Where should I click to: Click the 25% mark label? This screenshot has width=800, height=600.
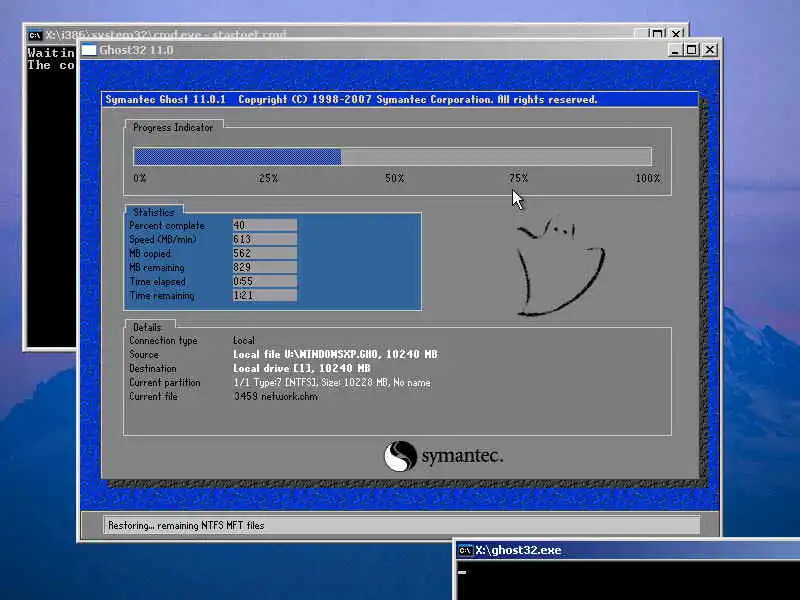(x=268, y=178)
